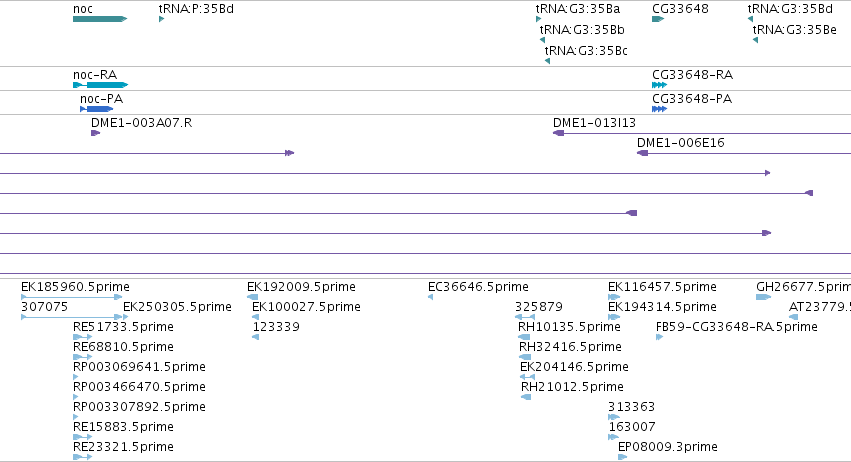Select the EK116457.5prime label

click(x=662, y=287)
